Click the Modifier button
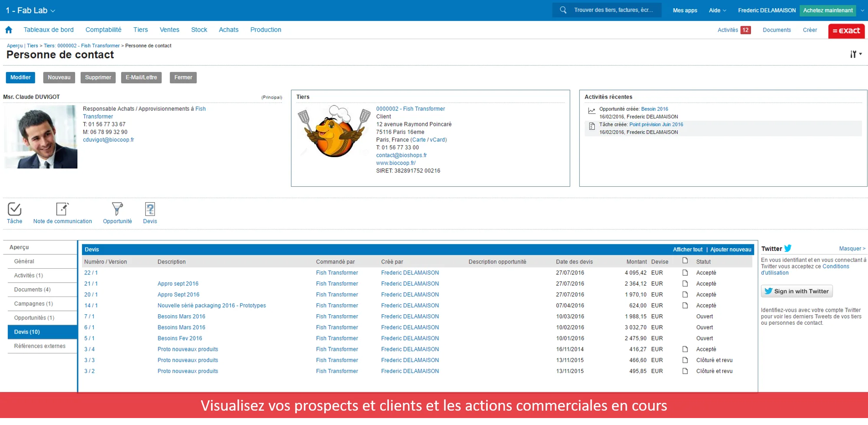This screenshot has width=868, height=425. (20, 78)
